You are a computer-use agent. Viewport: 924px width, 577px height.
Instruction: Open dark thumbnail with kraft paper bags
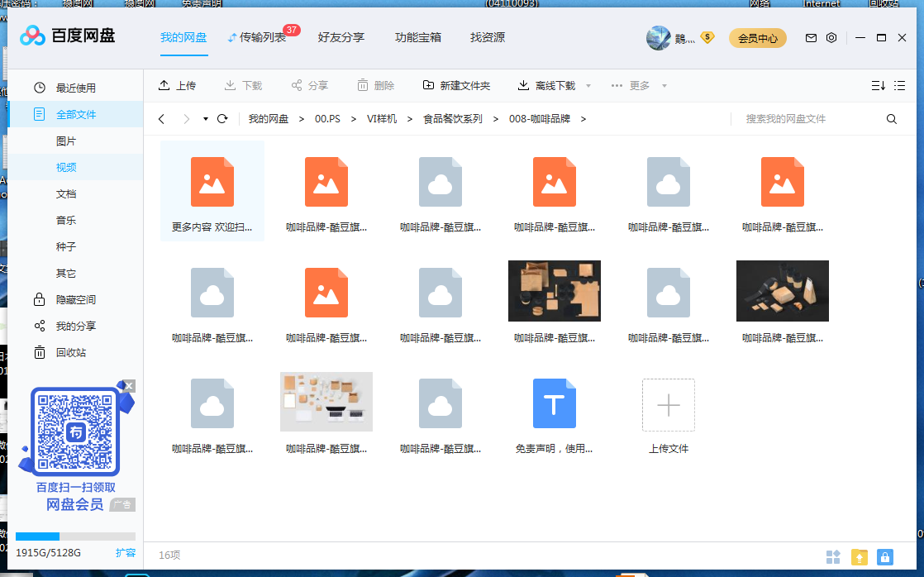pos(783,291)
